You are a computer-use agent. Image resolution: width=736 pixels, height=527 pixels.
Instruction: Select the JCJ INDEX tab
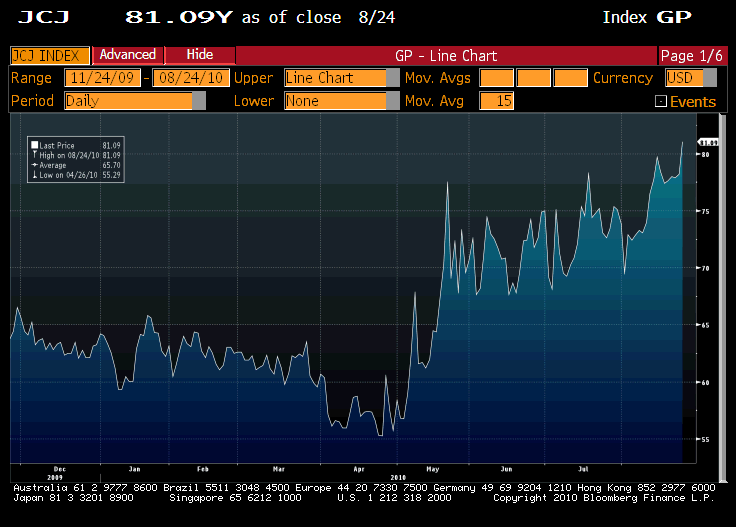[x=50, y=55]
